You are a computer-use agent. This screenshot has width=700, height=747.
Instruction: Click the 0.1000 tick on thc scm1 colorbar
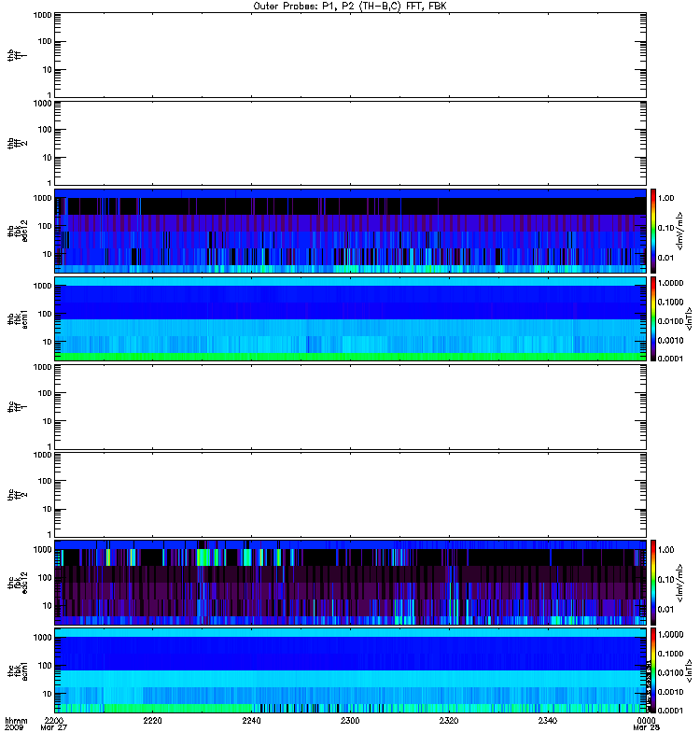(x=670, y=654)
